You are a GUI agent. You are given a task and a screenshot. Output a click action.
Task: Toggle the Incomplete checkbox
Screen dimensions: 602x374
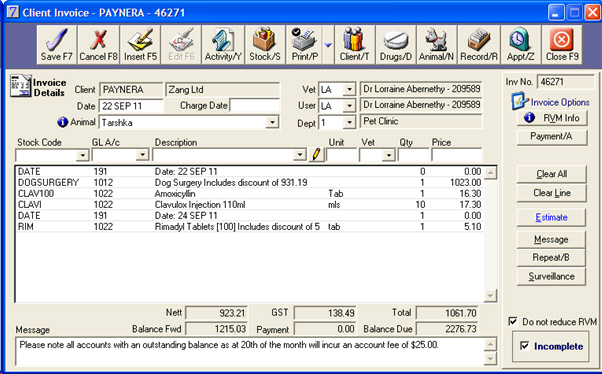pos(524,346)
